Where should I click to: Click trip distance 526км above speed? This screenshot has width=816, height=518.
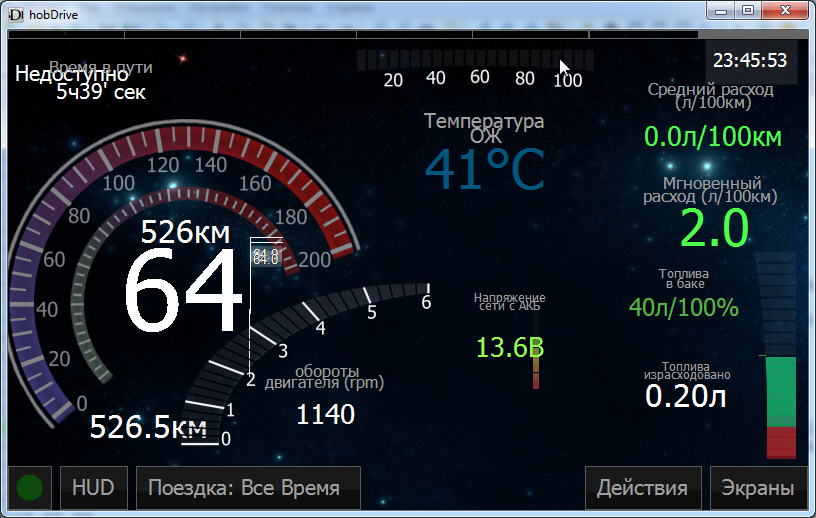185,232
